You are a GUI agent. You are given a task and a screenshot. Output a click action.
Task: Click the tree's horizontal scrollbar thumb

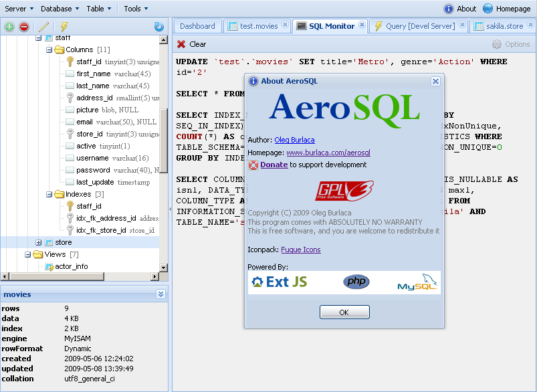[x=56, y=276]
